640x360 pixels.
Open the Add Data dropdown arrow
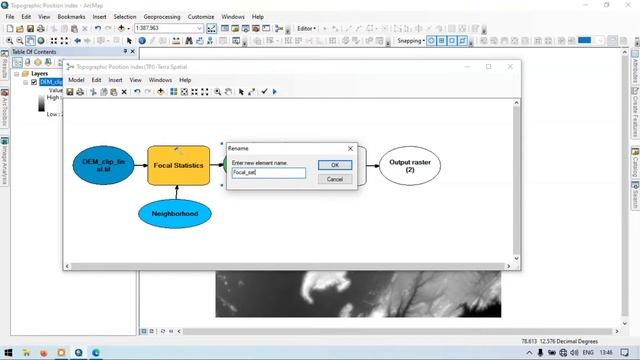tap(129, 29)
